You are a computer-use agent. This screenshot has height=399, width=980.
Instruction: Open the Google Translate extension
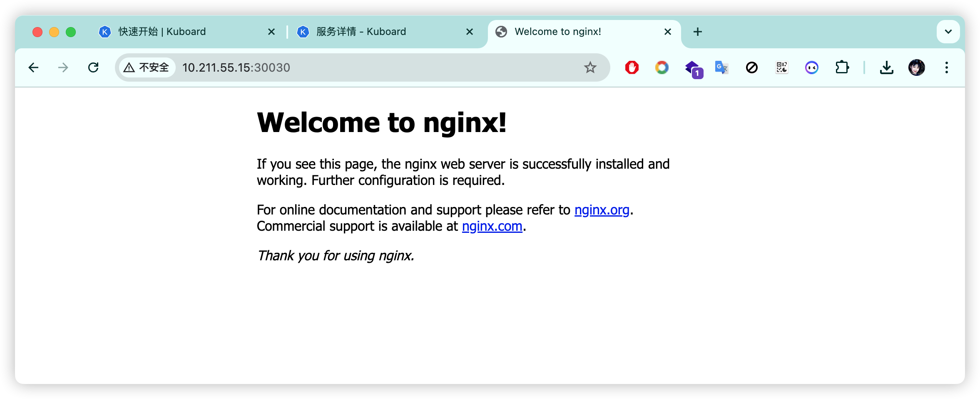(x=721, y=67)
